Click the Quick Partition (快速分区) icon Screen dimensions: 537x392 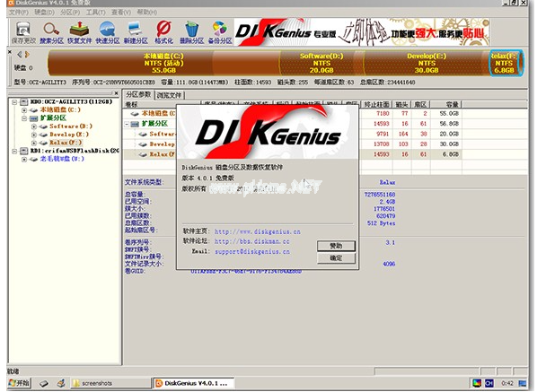point(108,33)
